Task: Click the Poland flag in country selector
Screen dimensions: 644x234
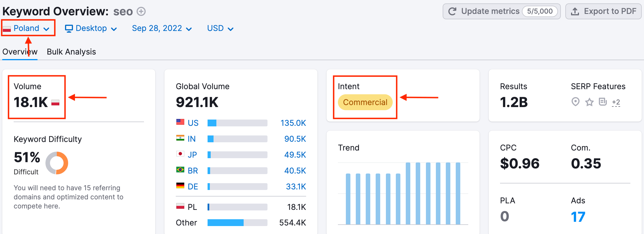Action: [x=7, y=28]
